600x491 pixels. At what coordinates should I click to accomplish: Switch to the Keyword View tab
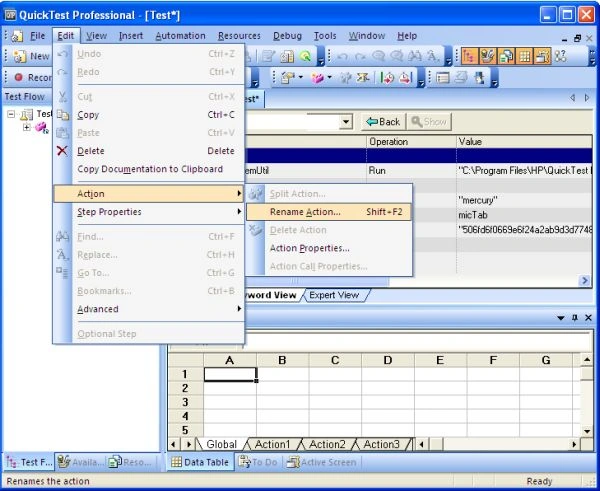(x=272, y=295)
